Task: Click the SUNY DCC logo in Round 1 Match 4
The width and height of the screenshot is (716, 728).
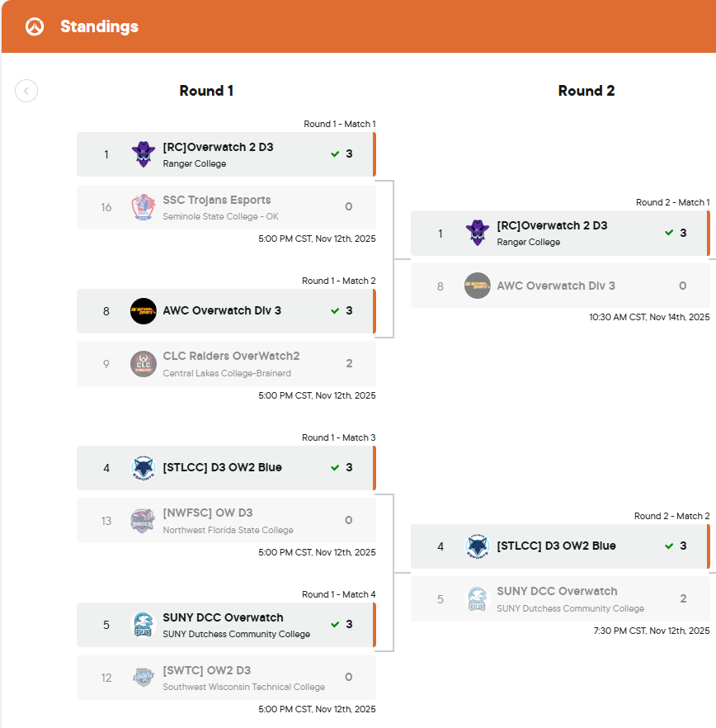Action: click(x=144, y=625)
